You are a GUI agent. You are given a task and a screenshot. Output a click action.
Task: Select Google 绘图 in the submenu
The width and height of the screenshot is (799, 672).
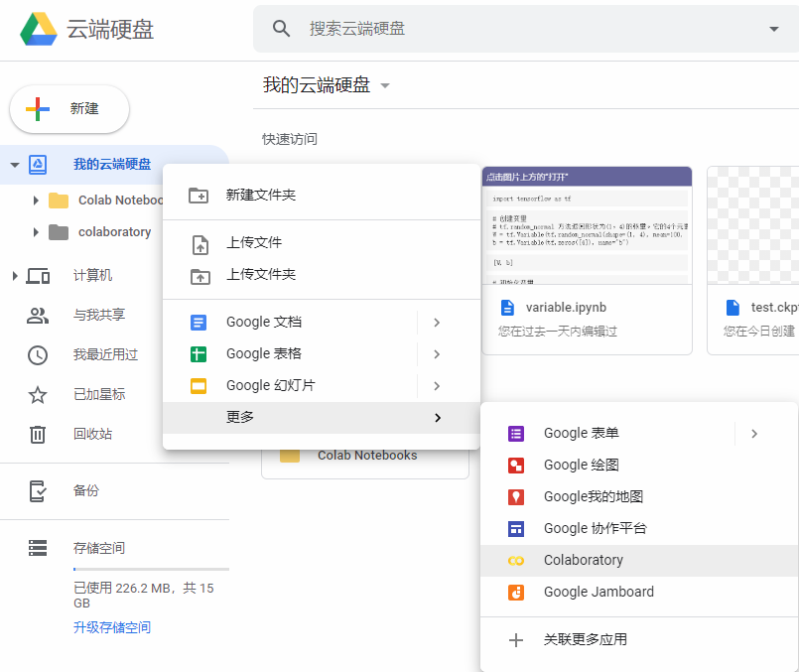pyautogui.click(x=639, y=466)
